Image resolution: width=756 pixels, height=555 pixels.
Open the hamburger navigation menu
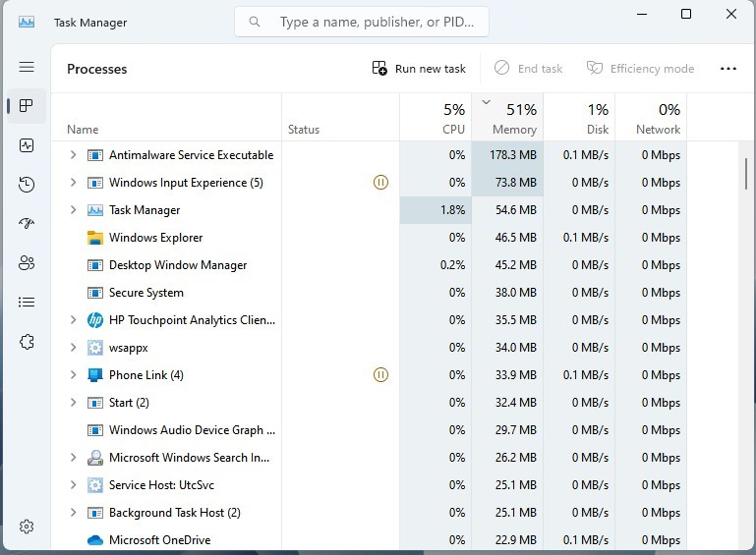point(27,67)
